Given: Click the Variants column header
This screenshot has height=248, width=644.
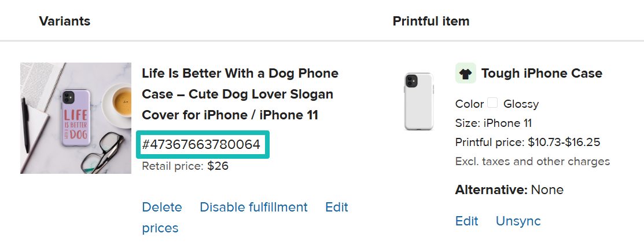Looking at the screenshot, I should 65,21.
